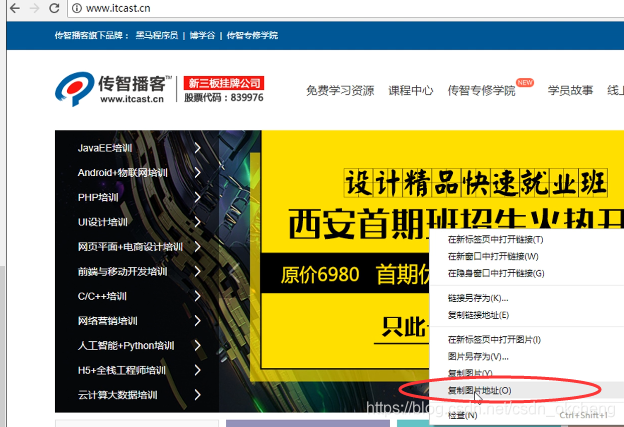Open 免费学习资源 navigation item
This screenshot has width=624, height=427.
(x=340, y=90)
